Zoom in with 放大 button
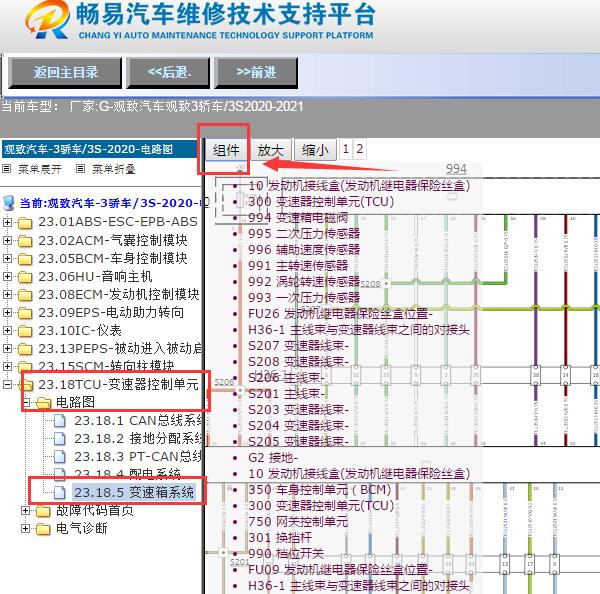 click(271, 150)
